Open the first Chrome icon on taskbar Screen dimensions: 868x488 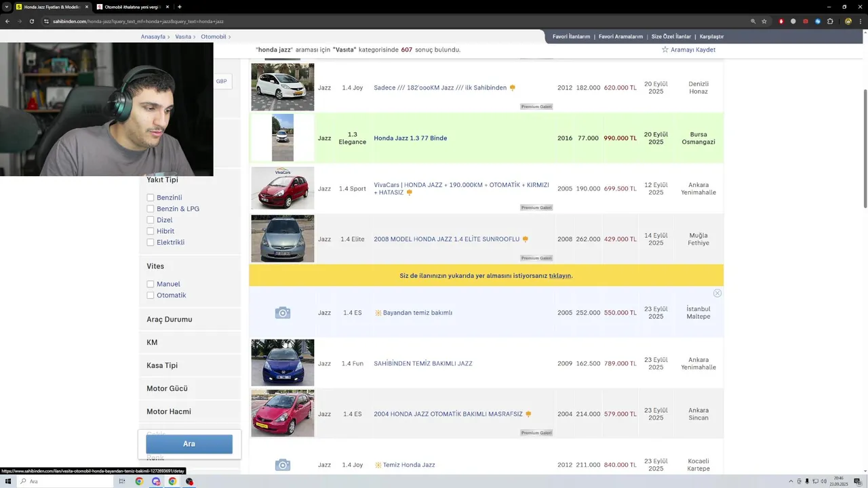click(139, 481)
